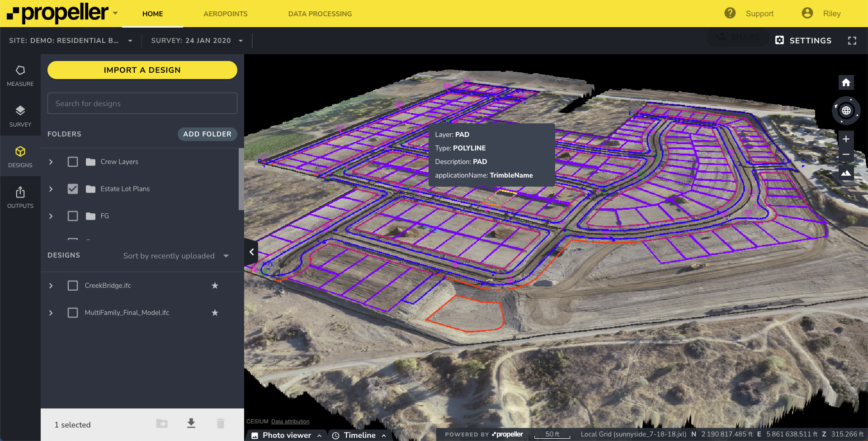
Task: Favorite the MultiFamily_Final_Model.ifc design
Action: 215,313
